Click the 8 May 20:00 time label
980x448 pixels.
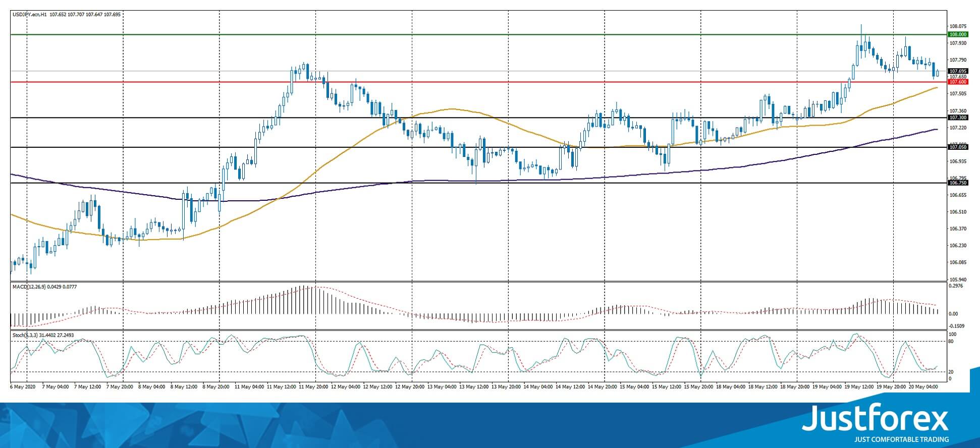217,387
